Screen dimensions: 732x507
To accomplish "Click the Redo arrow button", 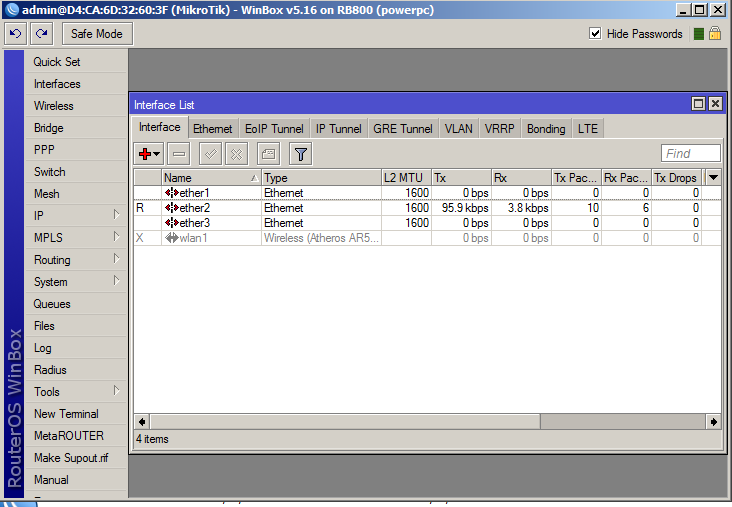I will point(42,34).
